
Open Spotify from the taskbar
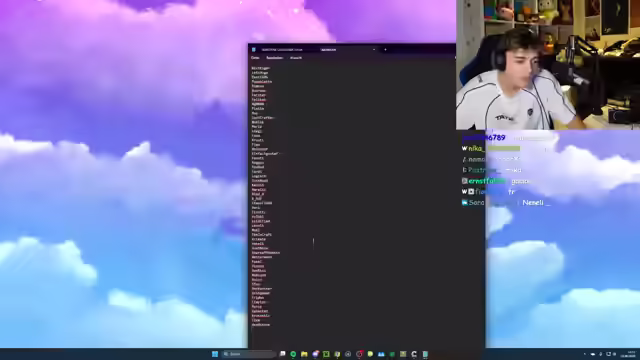coord(293,354)
